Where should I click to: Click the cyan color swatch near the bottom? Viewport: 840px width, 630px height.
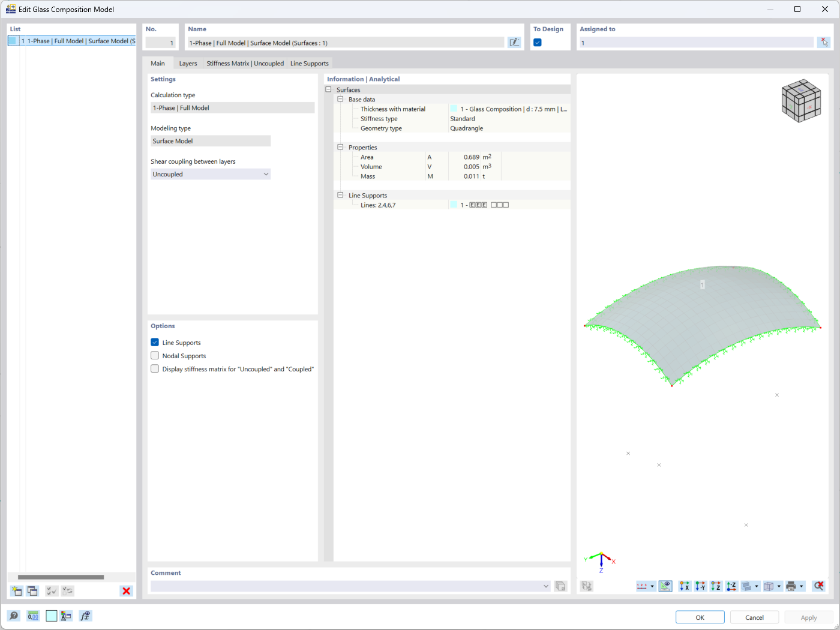pyautogui.click(x=51, y=616)
